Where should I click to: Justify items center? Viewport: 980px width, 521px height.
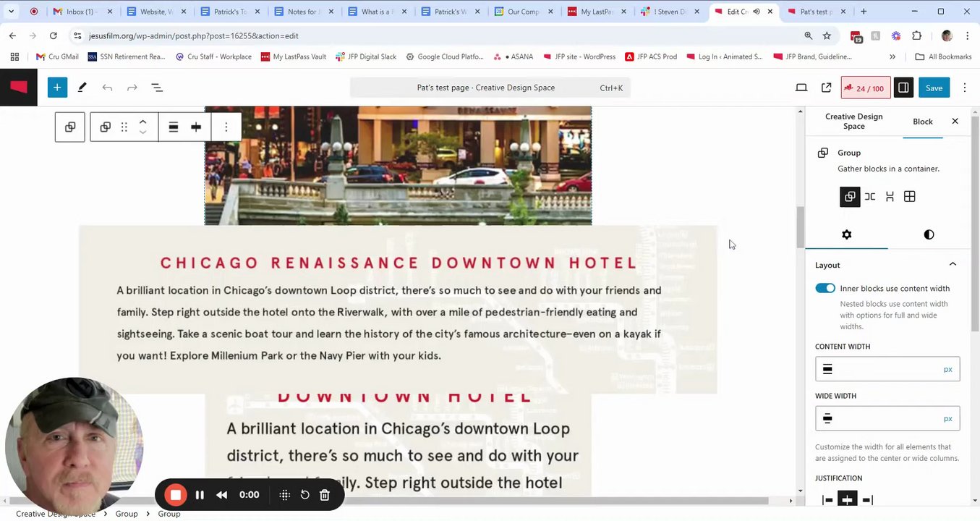[848, 499]
